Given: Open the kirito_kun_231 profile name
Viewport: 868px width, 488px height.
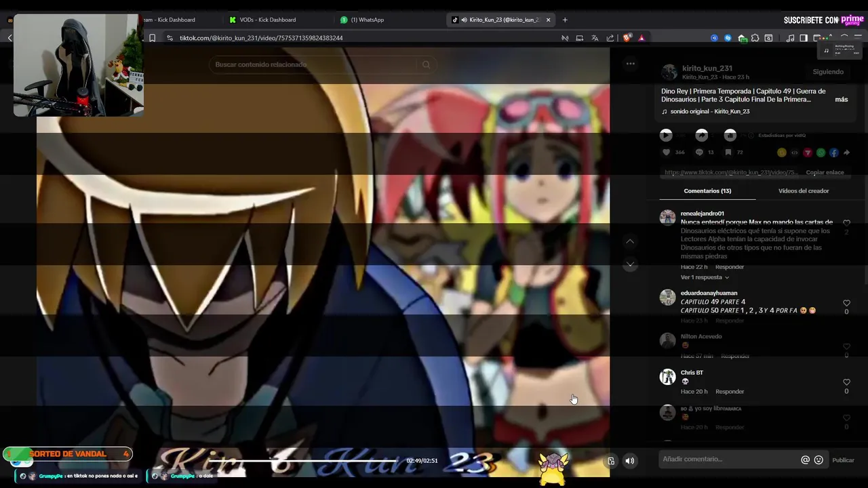Looking at the screenshot, I should 707,68.
